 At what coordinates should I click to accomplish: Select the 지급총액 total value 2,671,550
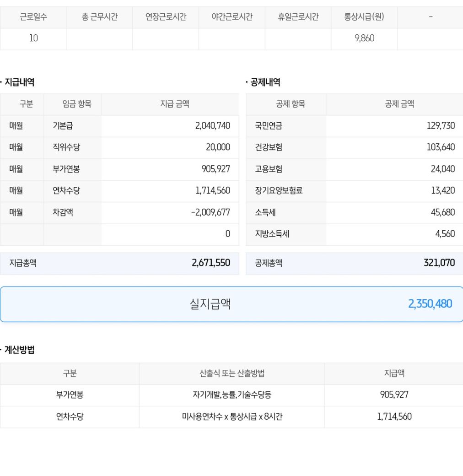(x=210, y=263)
